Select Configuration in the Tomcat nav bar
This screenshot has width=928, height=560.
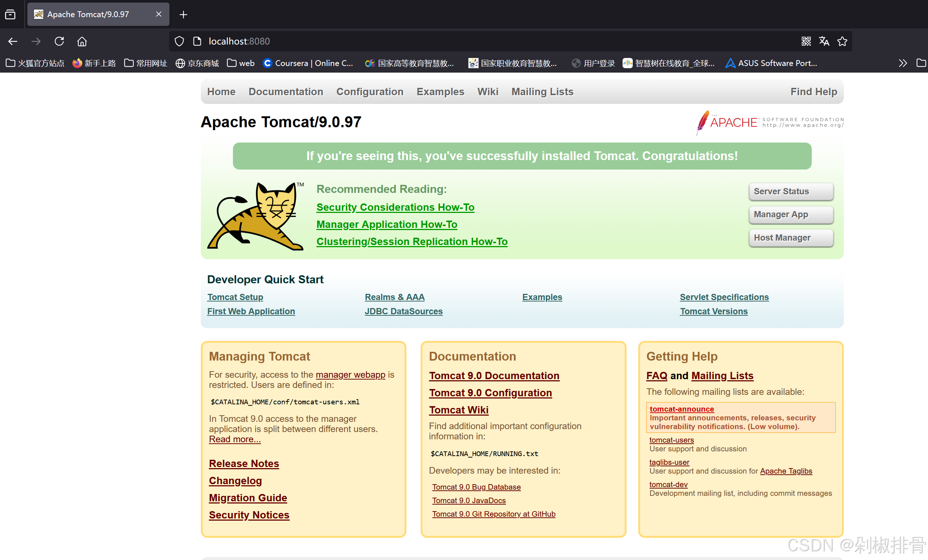point(370,92)
